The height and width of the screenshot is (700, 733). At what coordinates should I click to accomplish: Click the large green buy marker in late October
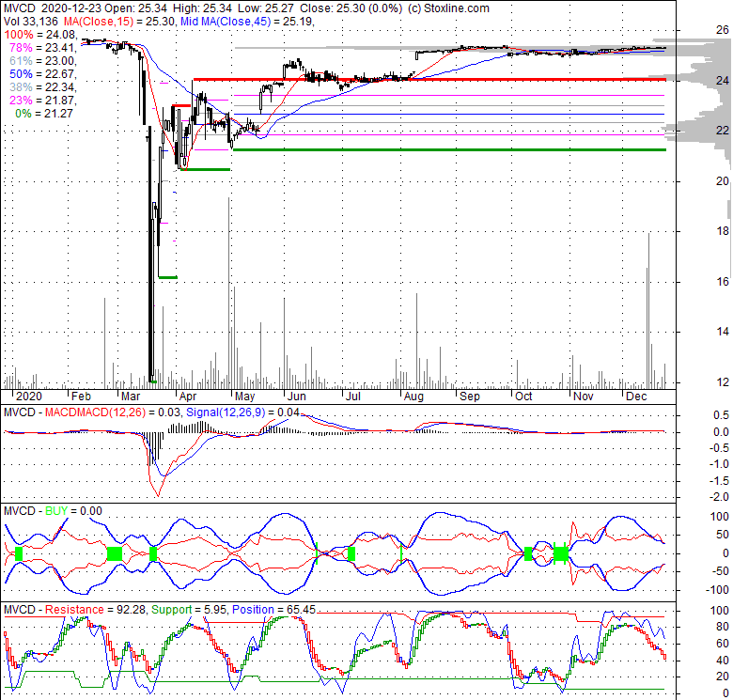pyautogui.click(x=560, y=553)
